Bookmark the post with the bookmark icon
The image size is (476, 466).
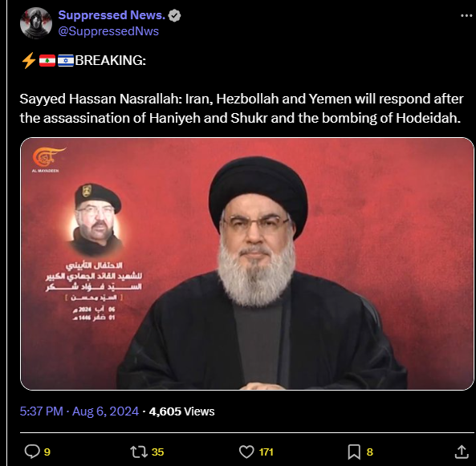354,452
